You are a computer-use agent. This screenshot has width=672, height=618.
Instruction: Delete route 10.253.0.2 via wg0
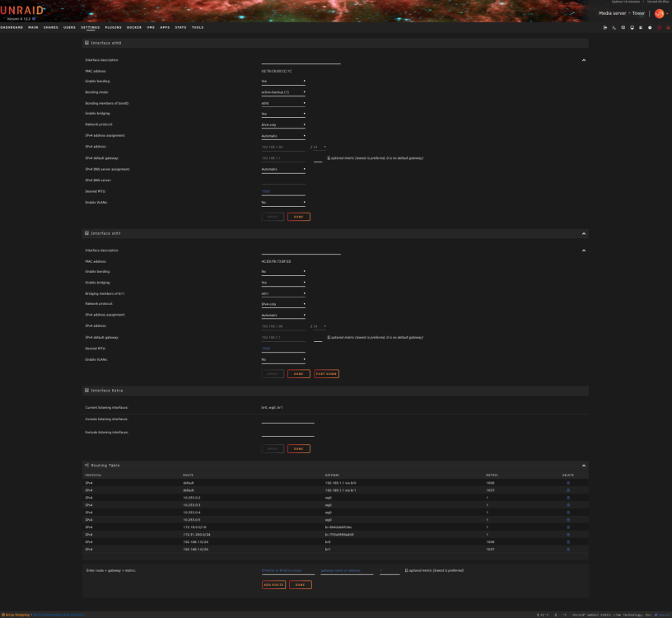tap(568, 498)
